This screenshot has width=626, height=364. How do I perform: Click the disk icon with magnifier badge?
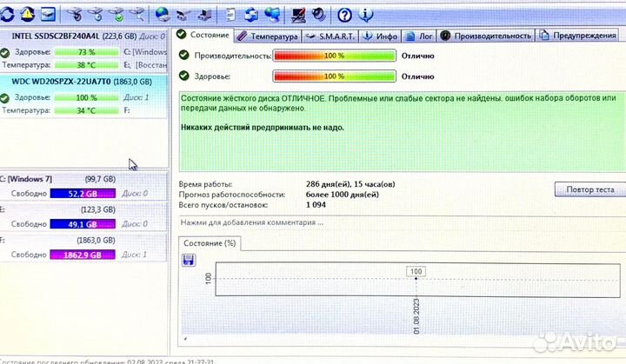pos(137,15)
